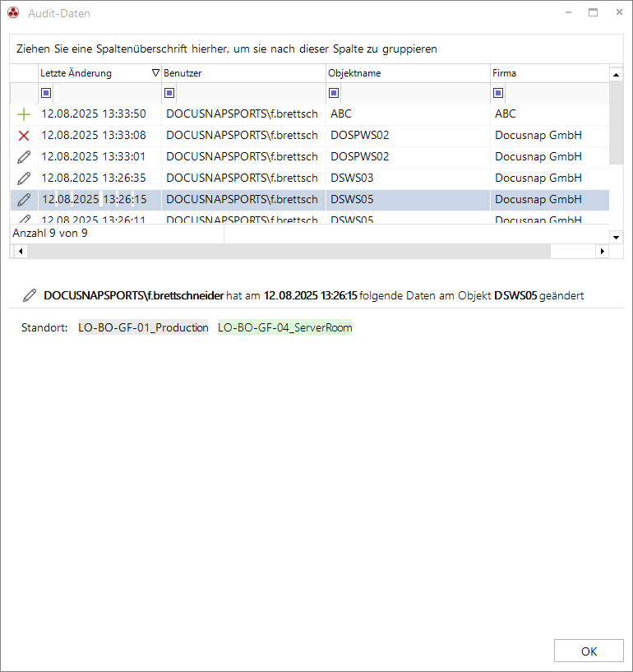Click the Letzte Änderung filter input field
Image resolution: width=633 pixels, height=672 pixels.
pyautogui.click(x=106, y=93)
